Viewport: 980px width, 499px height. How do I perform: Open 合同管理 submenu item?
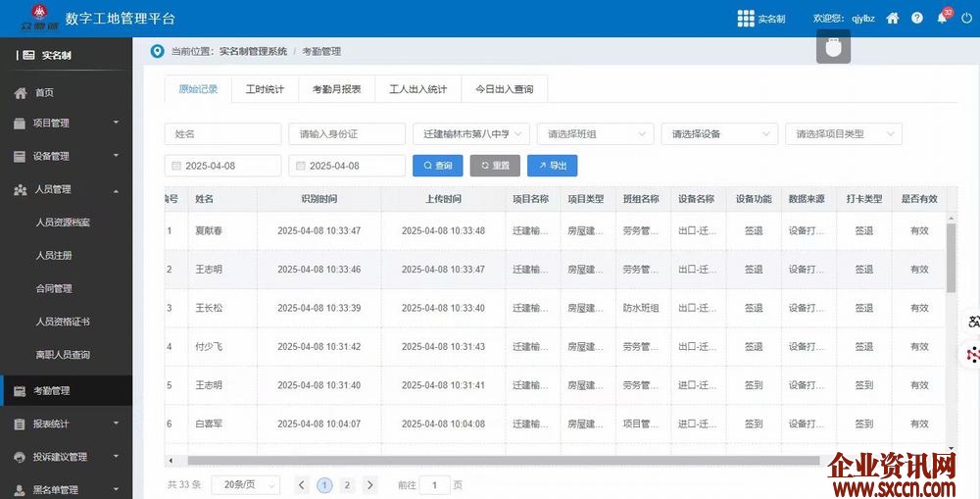click(x=54, y=288)
